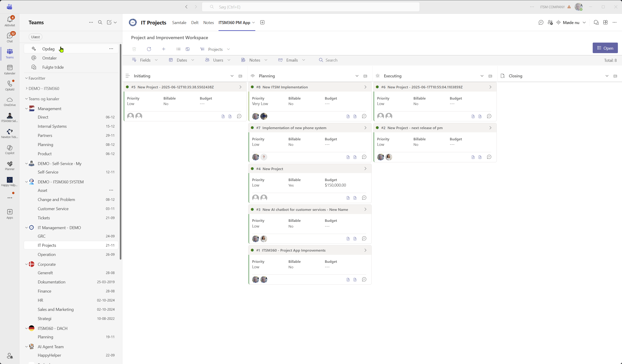The width and height of the screenshot is (622, 364).
Task: Open the Operation channel
Action: (47, 254)
